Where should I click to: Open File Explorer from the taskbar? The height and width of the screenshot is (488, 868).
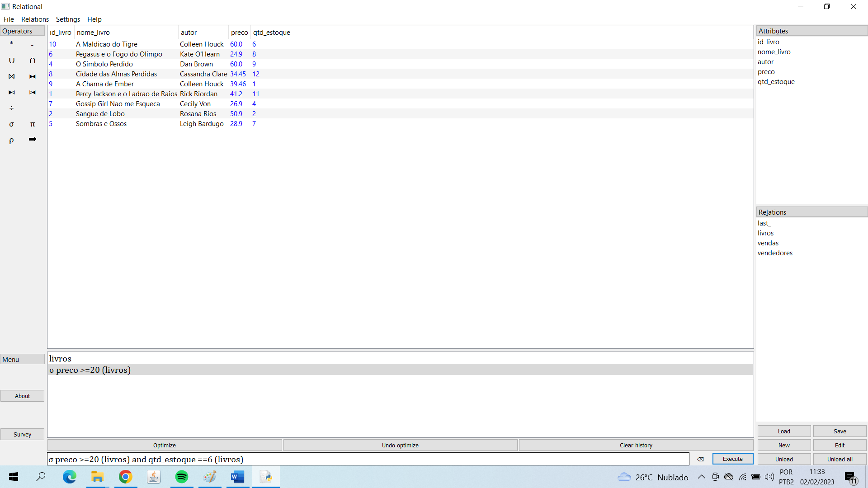98,477
